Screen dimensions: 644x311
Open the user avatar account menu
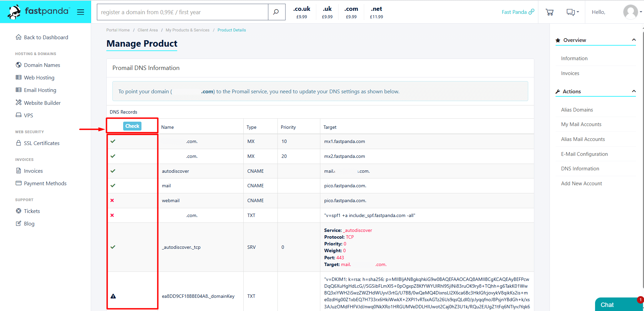[x=633, y=12]
